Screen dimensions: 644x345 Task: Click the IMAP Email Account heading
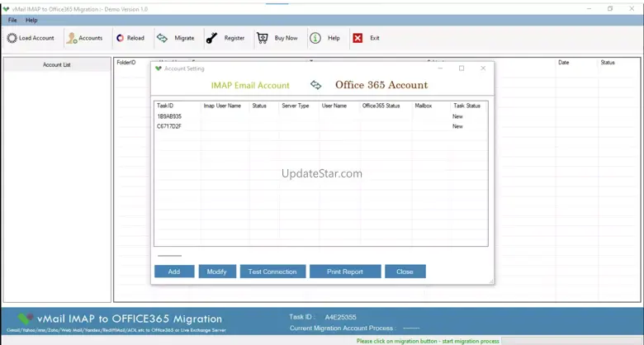point(250,86)
